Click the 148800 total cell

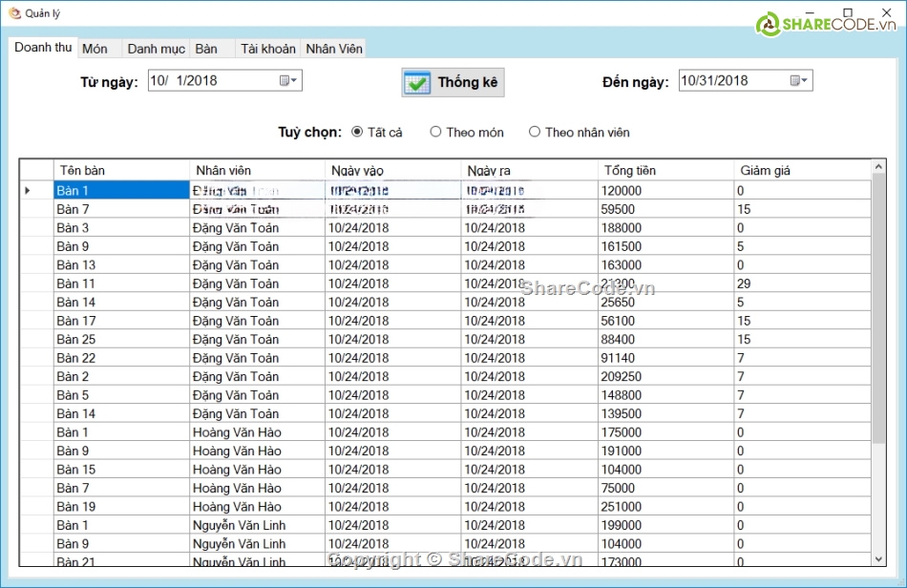click(x=665, y=395)
